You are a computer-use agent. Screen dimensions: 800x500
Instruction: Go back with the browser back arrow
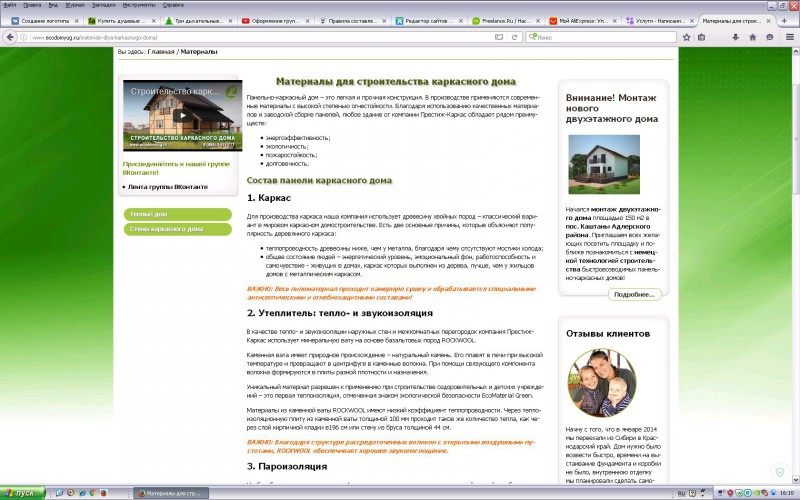pyautogui.click(x=9, y=37)
